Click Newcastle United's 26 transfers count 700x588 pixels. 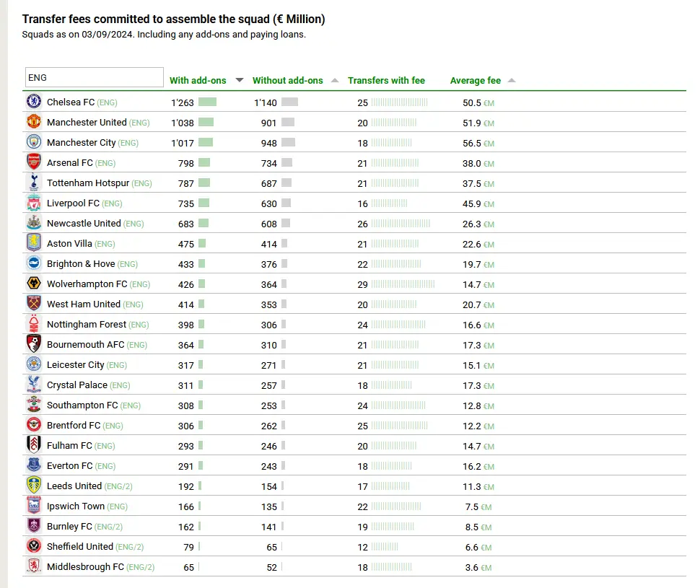tap(362, 224)
